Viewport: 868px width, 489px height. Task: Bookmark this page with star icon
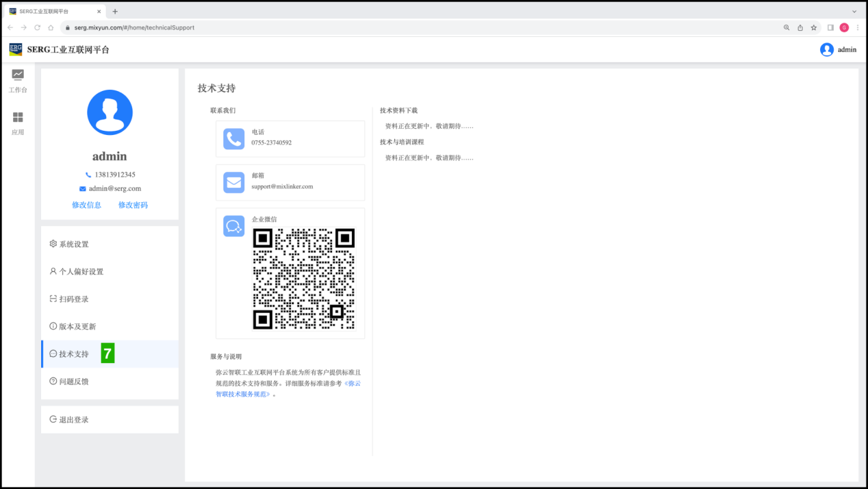point(814,27)
